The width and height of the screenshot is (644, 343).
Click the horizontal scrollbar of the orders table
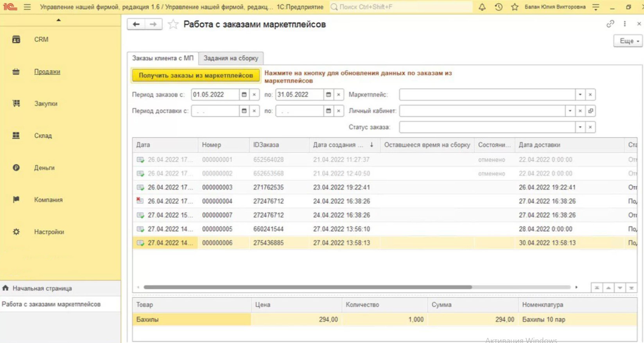[308, 287]
